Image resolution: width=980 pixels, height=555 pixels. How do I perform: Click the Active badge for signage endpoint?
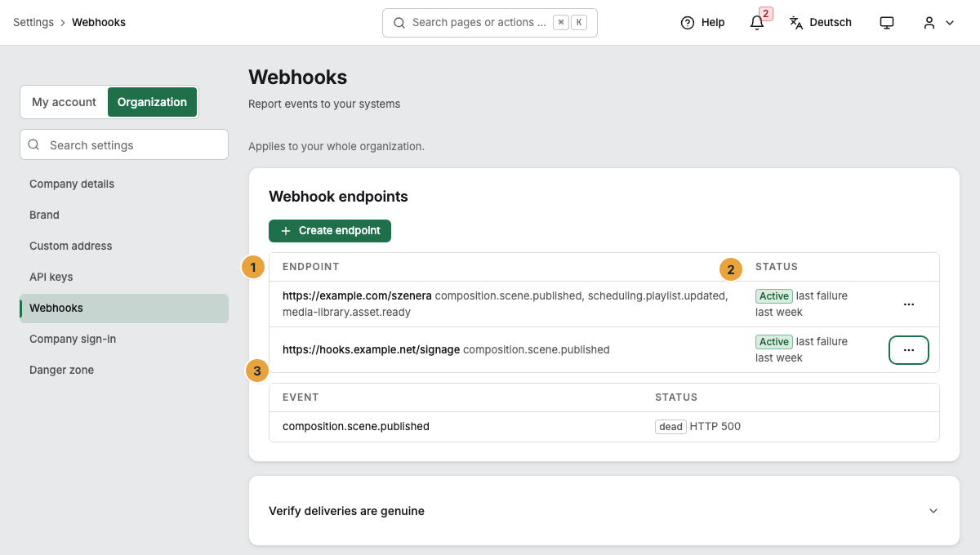click(773, 342)
